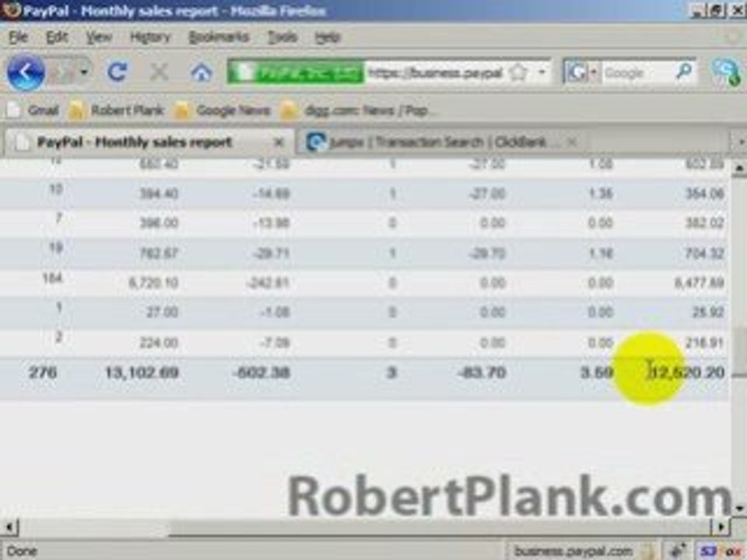This screenshot has height=560, width=747.
Task: Click the cell value 762.67
Action: pyautogui.click(x=159, y=254)
